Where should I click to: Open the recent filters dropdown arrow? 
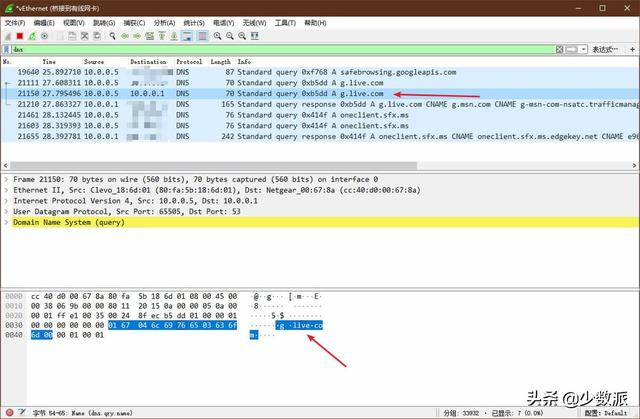tap(584, 49)
